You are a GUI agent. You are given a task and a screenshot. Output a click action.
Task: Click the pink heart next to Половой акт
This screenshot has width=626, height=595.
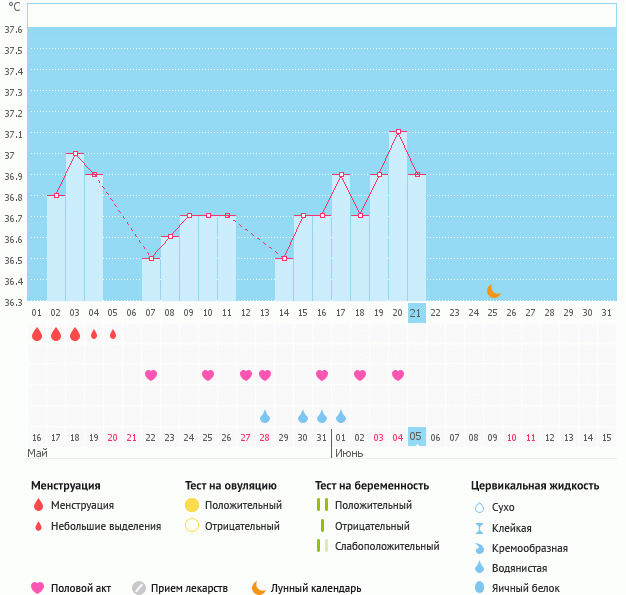tap(38, 588)
